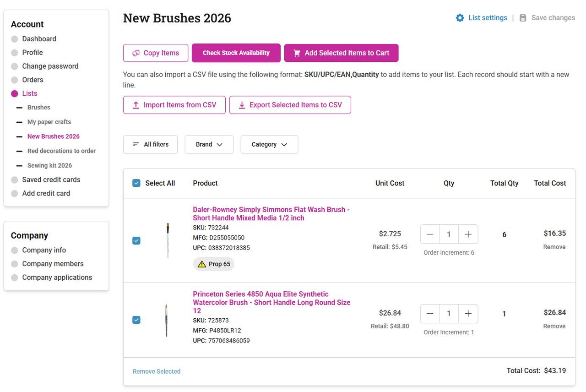
Task: Click Daler-Rowney brush product thumbnail
Action: click(168, 240)
